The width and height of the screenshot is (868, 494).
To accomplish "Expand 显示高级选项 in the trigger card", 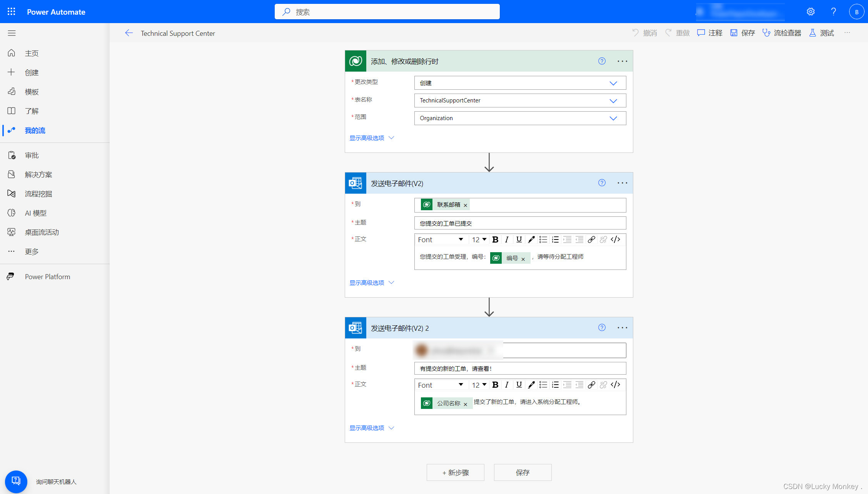I will pyautogui.click(x=372, y=138).
